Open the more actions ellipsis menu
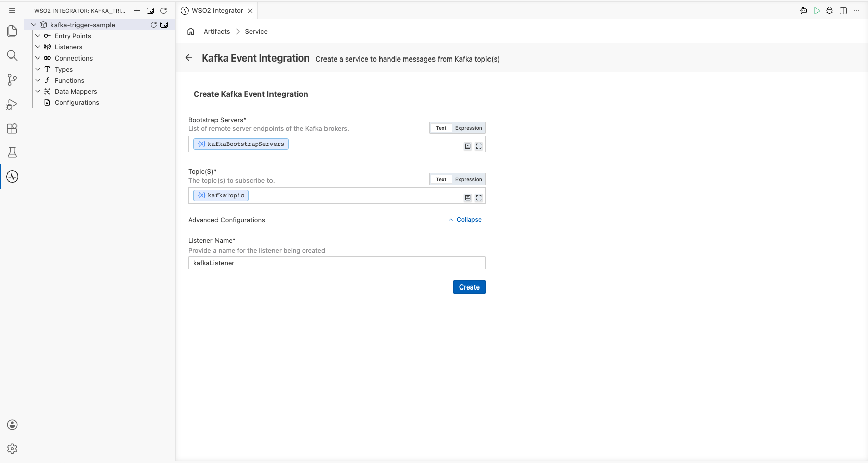Image resolution: width=868 pixels, height=463 pixels. tap(856, 11)
